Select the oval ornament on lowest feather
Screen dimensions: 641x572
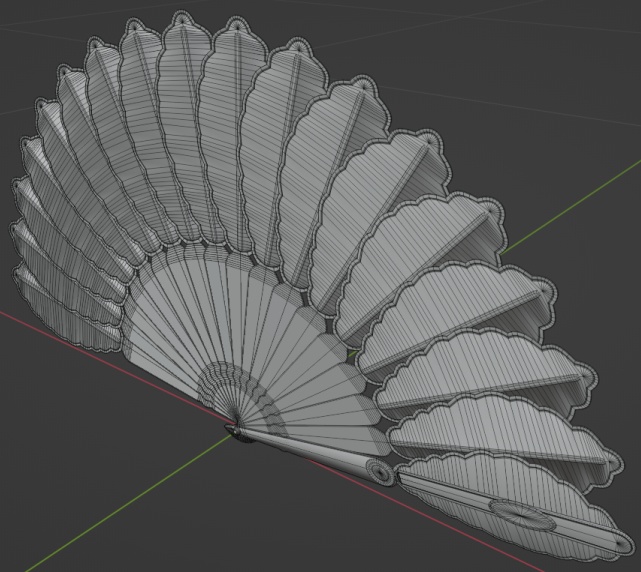tap(522, 516)
